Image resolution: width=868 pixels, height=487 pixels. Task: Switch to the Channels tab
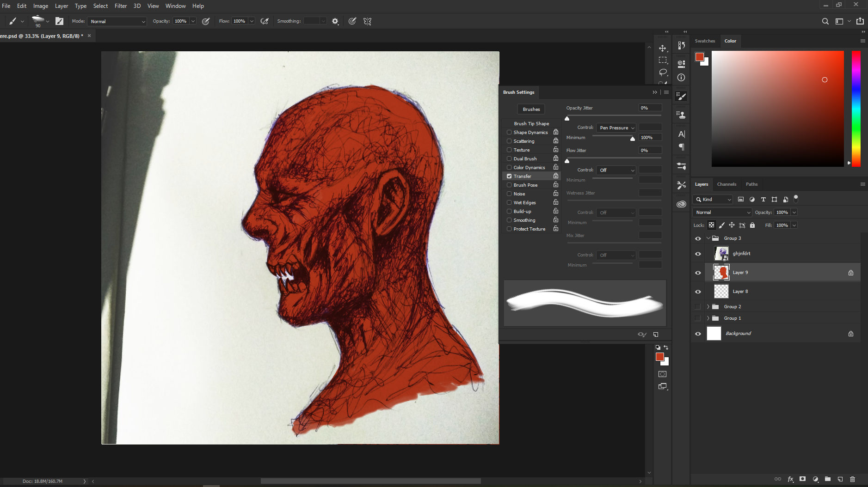(x=726, y=184)
